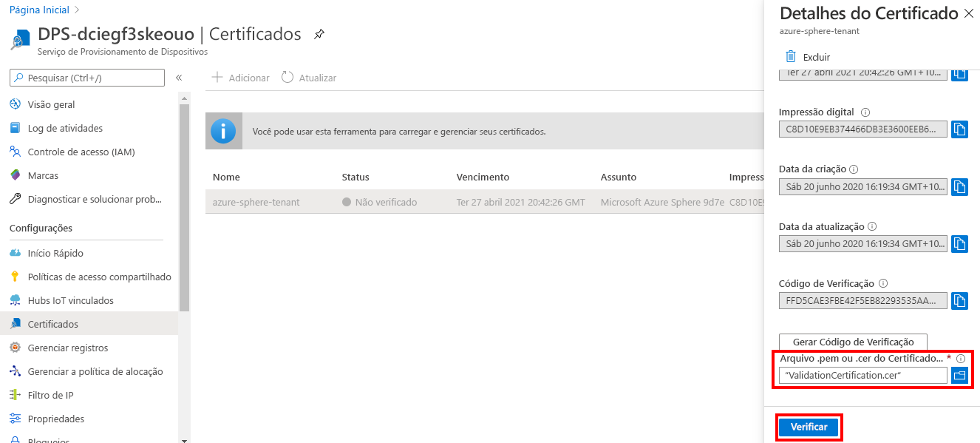Sort by the Assunto column header
This screenshot has height=443, width=980.
[x=619, y=177]
